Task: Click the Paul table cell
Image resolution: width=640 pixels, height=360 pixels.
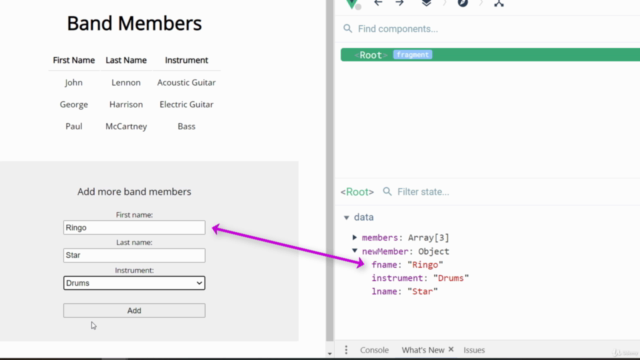Action: [74, 127]
